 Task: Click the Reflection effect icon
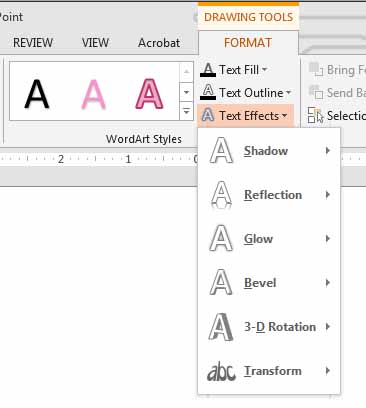coord(221,195)
